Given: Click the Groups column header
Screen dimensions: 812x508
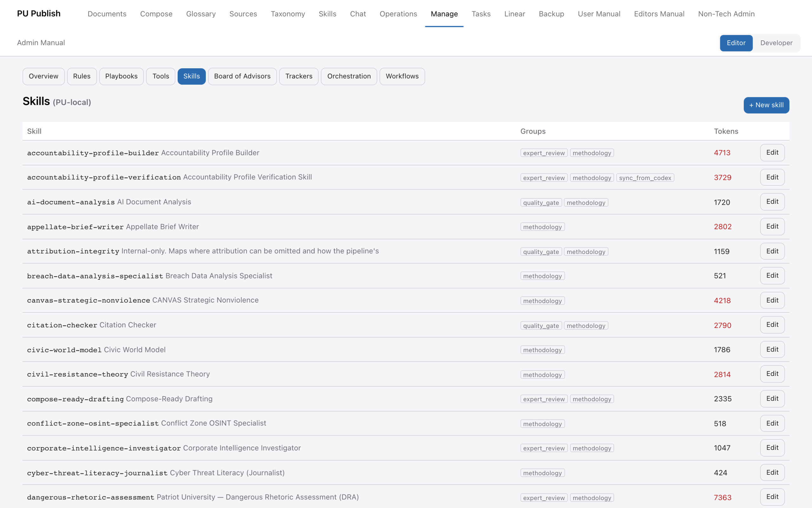Looking at the screenshot, I should tap(533, 131).
